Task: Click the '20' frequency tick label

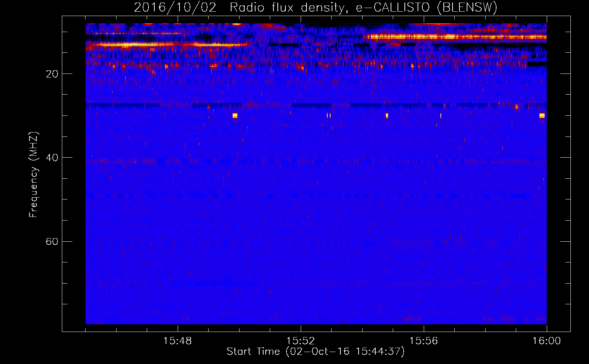Action: (x=52, y=74)
